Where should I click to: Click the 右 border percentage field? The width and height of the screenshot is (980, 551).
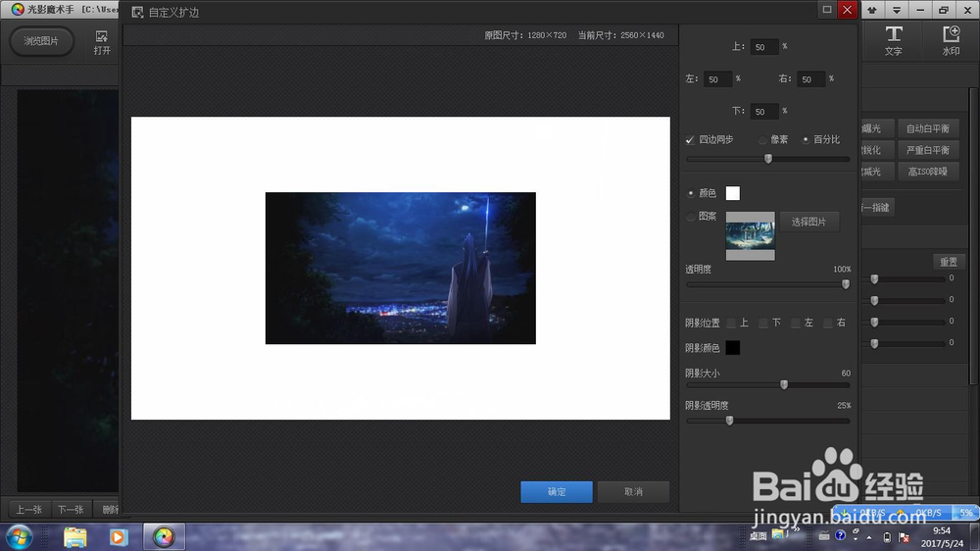tap(810, 79)
